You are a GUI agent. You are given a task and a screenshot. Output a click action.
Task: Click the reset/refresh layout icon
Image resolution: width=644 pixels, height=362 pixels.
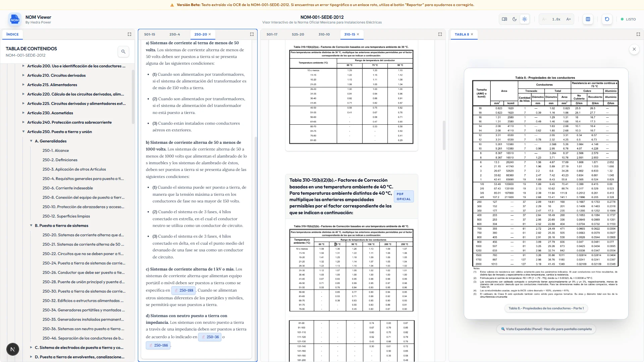(607, 19)
